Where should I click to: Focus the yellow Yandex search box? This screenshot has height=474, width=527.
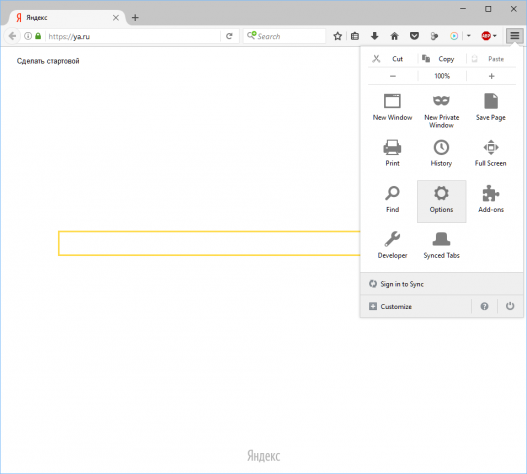click(209, 243)
